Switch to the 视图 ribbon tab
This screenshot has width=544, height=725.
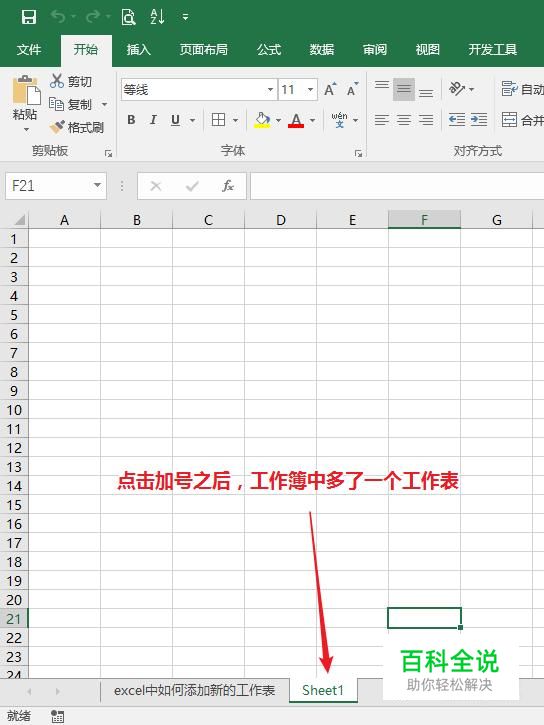pyautogui.click(x=428, y=49)
